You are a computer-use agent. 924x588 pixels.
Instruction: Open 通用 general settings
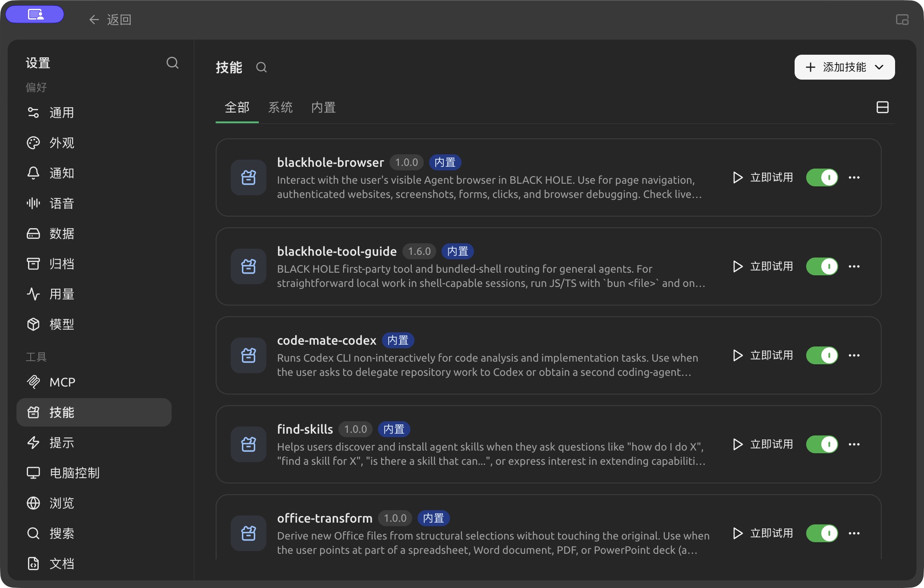[x=94, y=113]
